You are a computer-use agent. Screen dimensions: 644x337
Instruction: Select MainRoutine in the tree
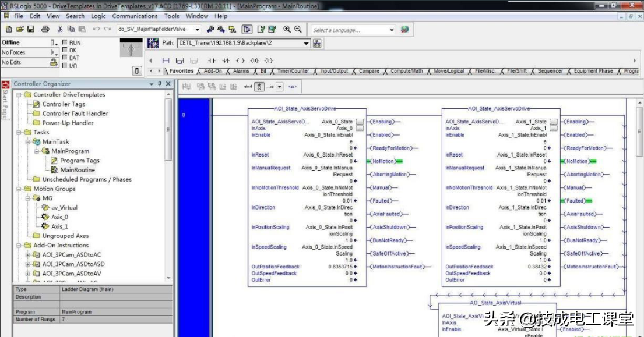click(77, 170)
